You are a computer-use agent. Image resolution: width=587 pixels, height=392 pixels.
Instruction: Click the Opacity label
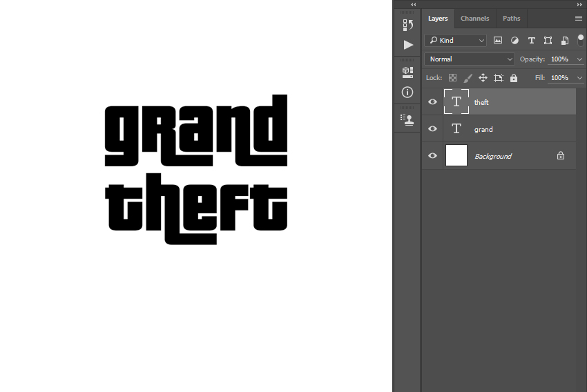532,59
